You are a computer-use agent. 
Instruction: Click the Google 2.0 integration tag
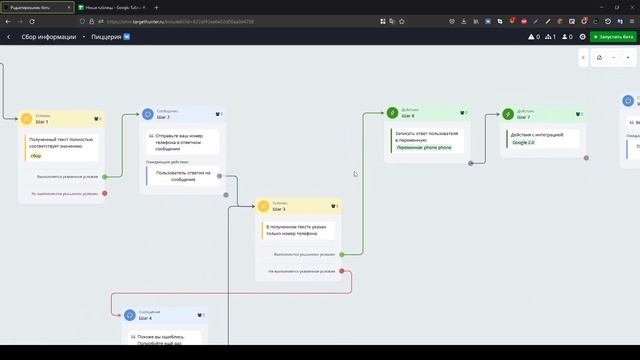[523, 142]
